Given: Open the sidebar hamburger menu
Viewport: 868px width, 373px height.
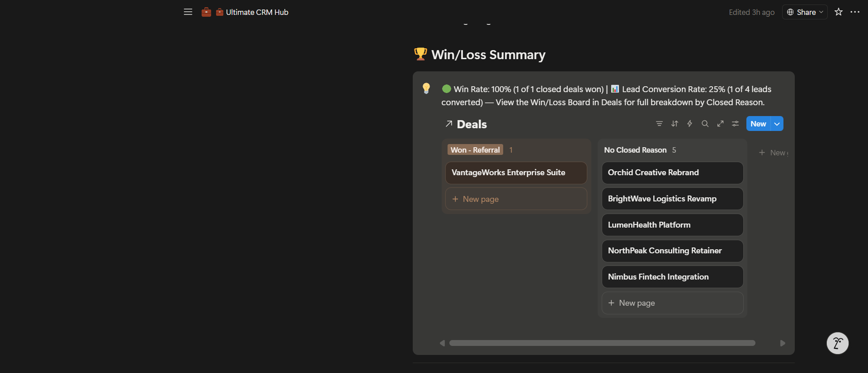Looking at the screenshot, I should coord(188,12).
